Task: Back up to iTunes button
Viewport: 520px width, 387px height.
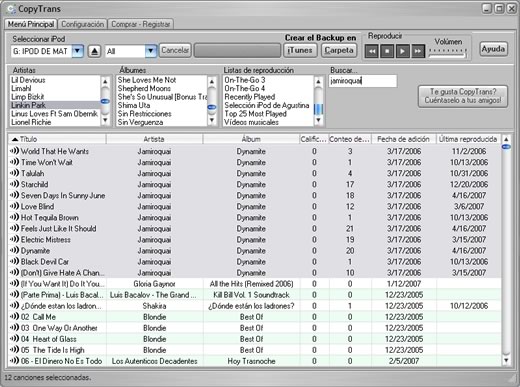Action: tap(300, 50)
